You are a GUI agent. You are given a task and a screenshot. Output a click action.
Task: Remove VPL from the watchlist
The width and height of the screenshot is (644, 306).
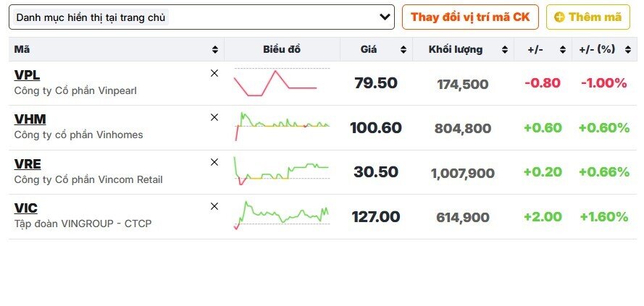click(214, 73)
